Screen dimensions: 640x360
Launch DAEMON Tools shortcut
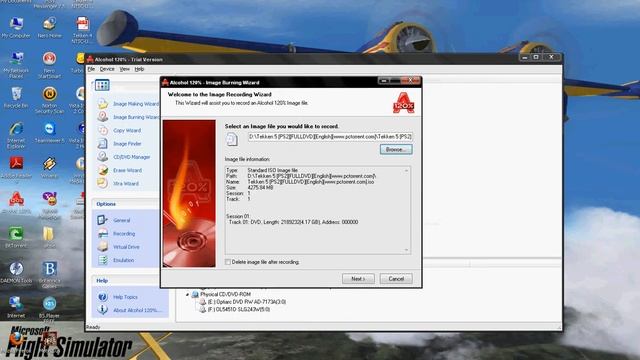[16, 273]
